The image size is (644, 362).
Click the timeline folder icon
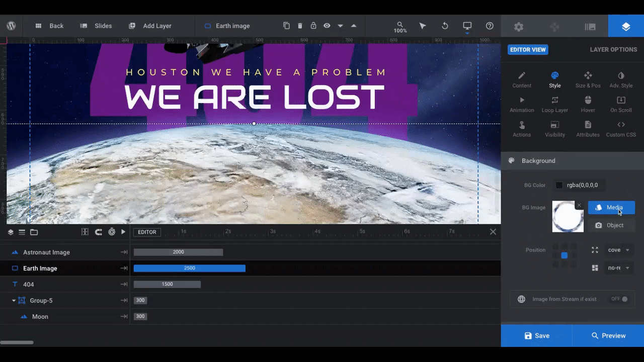point(34,232)
